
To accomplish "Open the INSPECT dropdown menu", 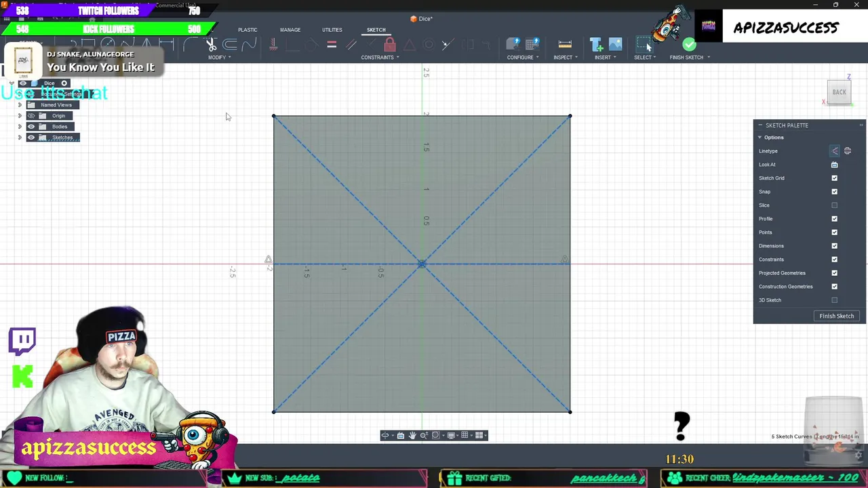I will pyautogui.click(x=566, y=58).
